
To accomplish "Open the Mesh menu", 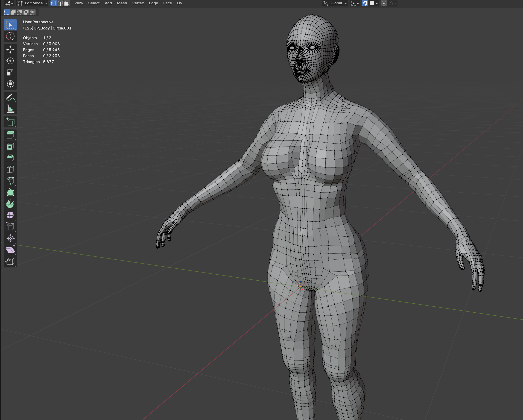I will pyautogui.click(x=122, y=3).
